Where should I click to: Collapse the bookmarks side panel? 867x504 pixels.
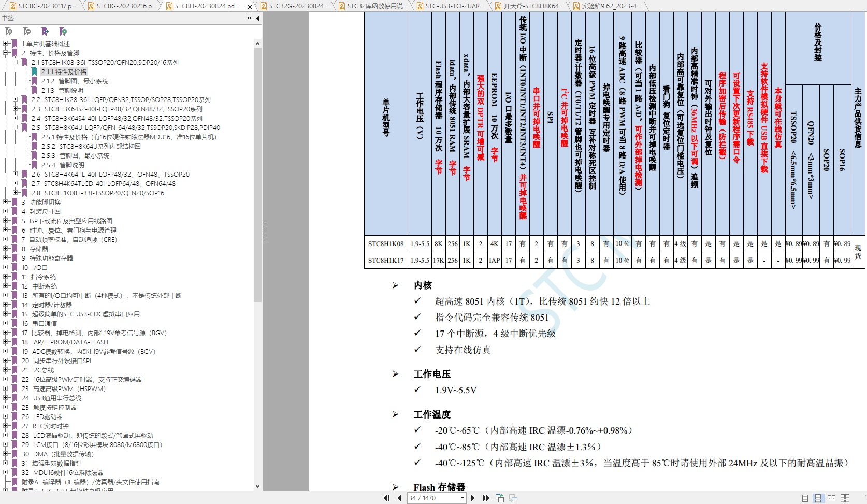tap(258, 18)
